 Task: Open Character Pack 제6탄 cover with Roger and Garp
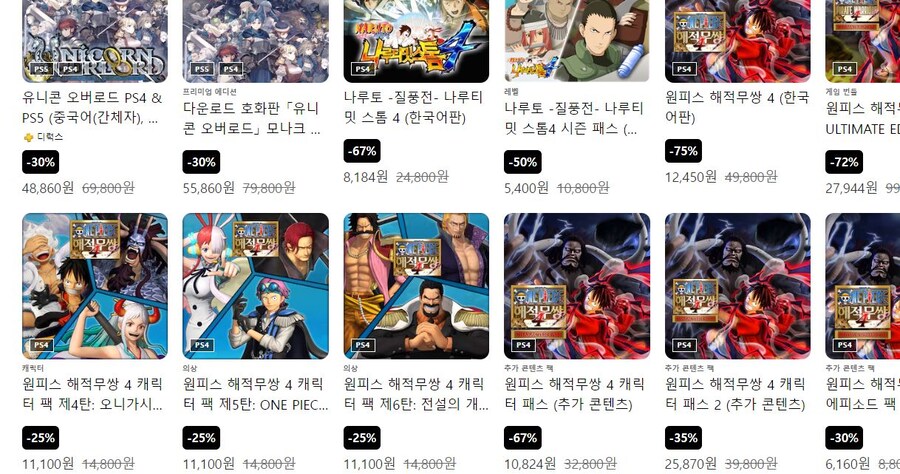[416, 286]
